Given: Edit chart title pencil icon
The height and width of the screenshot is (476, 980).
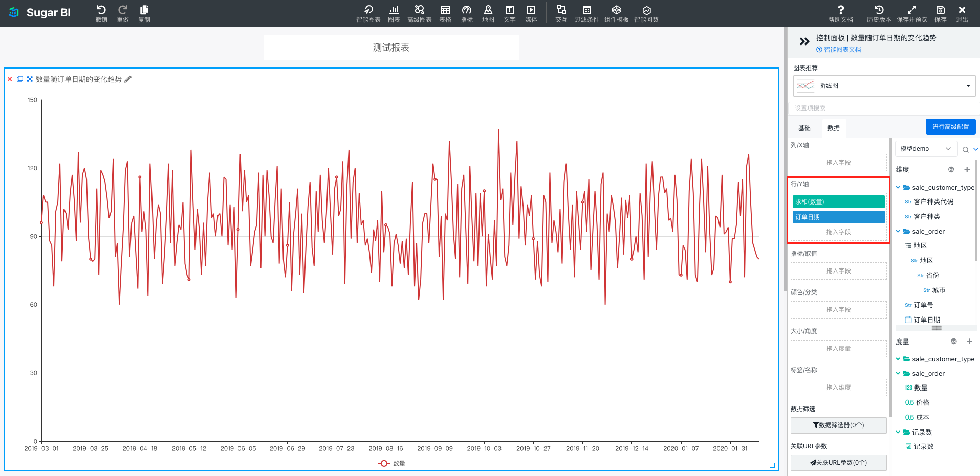Looking at the screenshot, I should pos(128,79).
